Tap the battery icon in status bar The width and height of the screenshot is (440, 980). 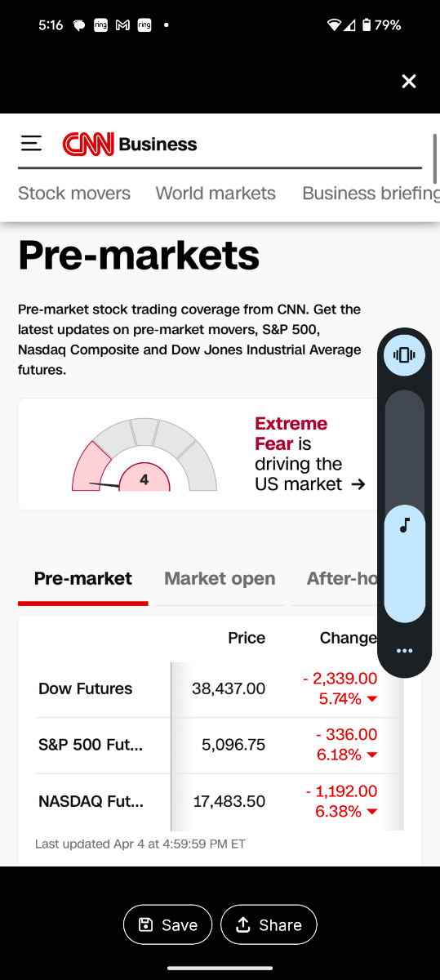click(367, 25)
